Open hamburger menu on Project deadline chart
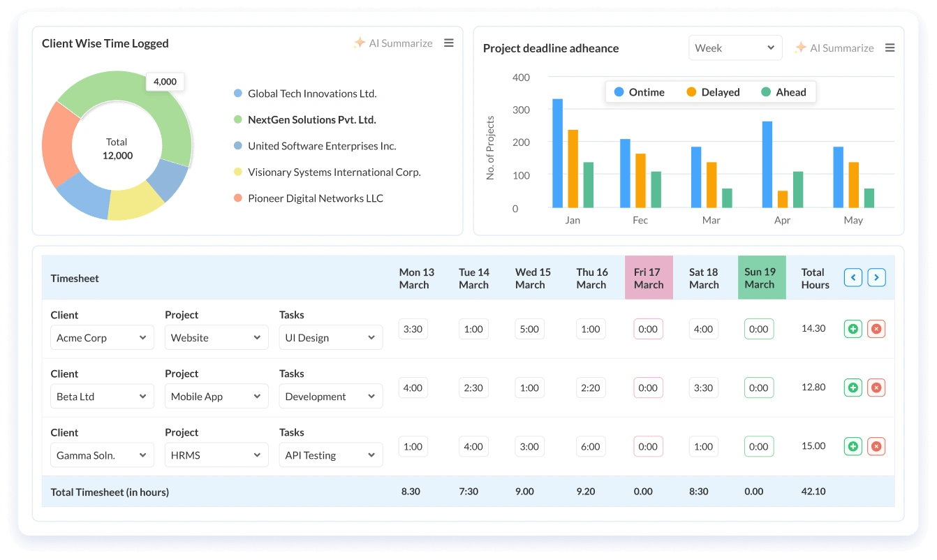 point(890,48)
